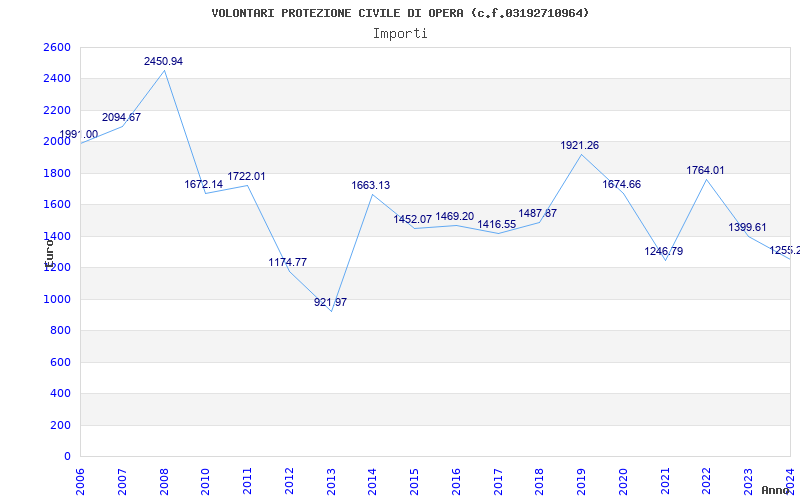This screenshot has height=500, width=800.
Task: Click the 1600 y-axis tick label
Action: click(x=57, y=205)
